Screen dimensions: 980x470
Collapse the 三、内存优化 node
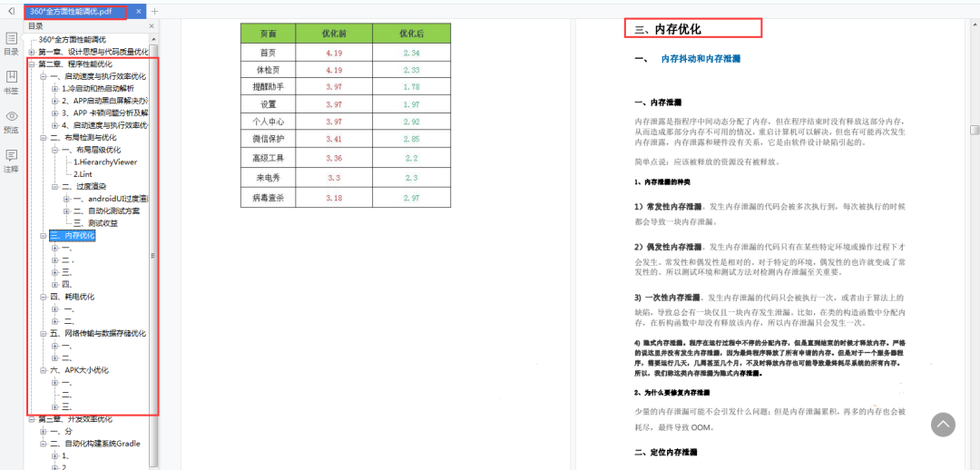click(44, 236)
